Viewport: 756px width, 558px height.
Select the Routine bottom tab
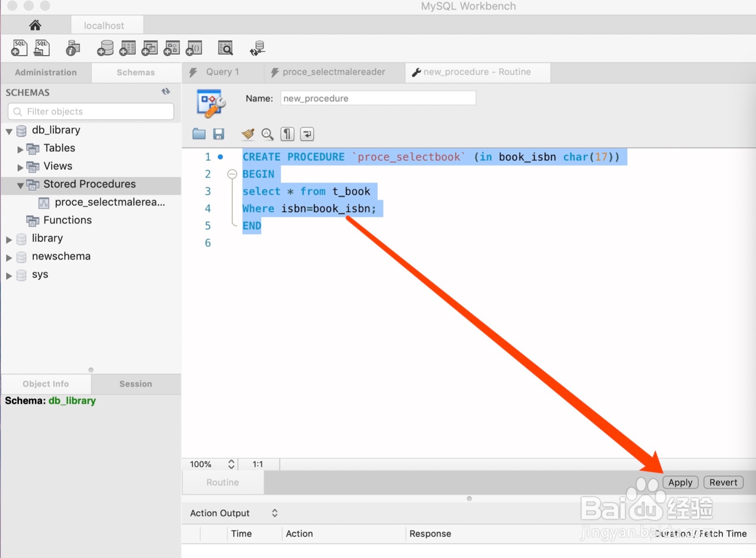click(223, 482)
